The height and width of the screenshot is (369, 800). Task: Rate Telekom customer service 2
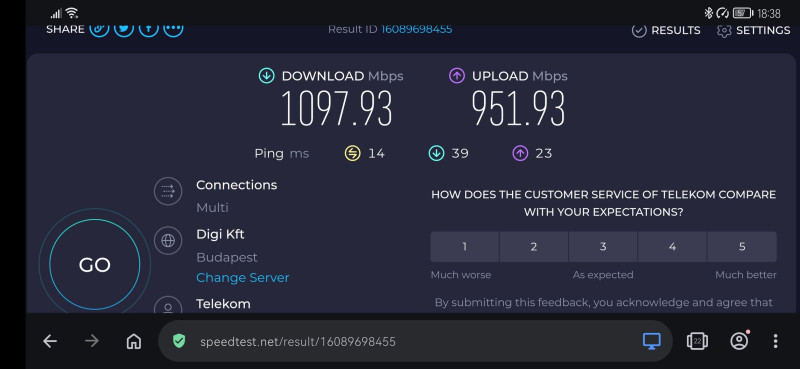(x=534, y=247)
